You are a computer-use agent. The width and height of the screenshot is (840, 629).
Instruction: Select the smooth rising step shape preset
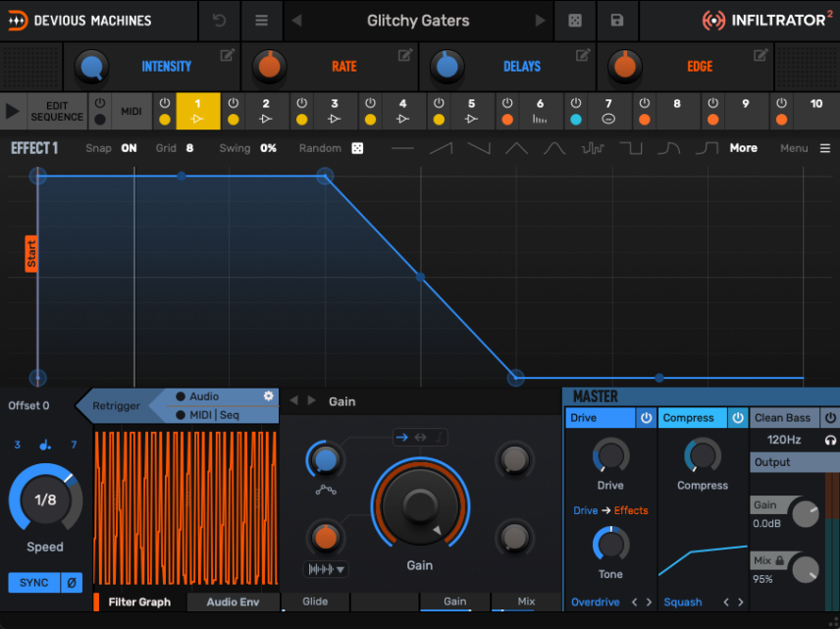(x=707, y=148)
